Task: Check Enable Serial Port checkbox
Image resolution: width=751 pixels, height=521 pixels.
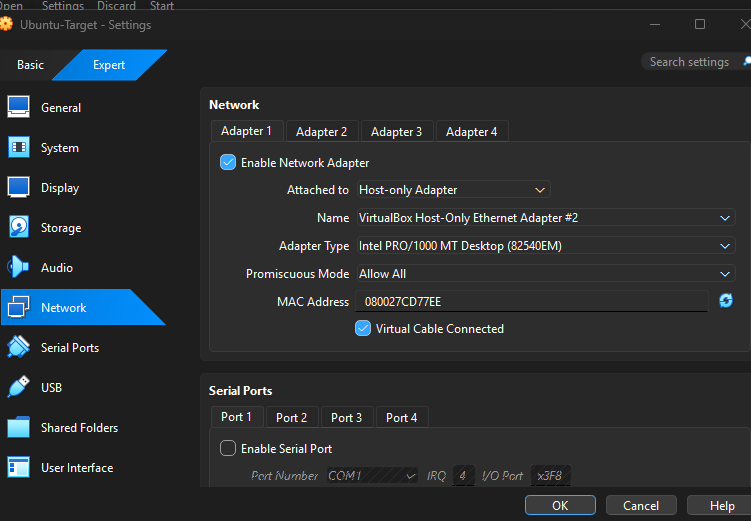Action: (x=228, y=448)
